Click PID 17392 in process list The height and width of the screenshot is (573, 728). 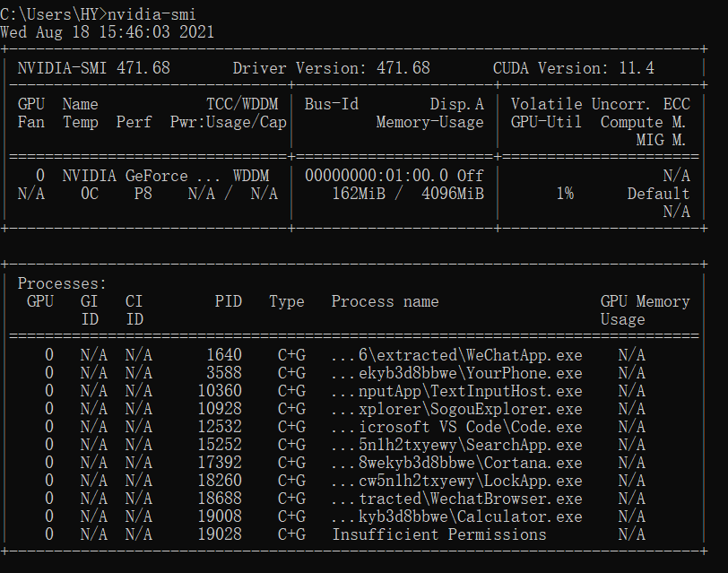(220, 463)
